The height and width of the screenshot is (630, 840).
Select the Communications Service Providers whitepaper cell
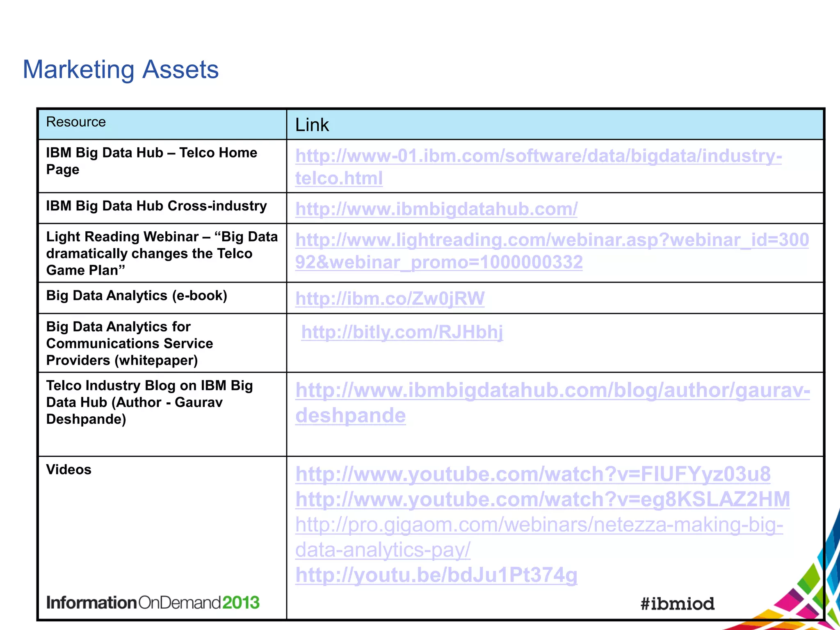(162, 343)
